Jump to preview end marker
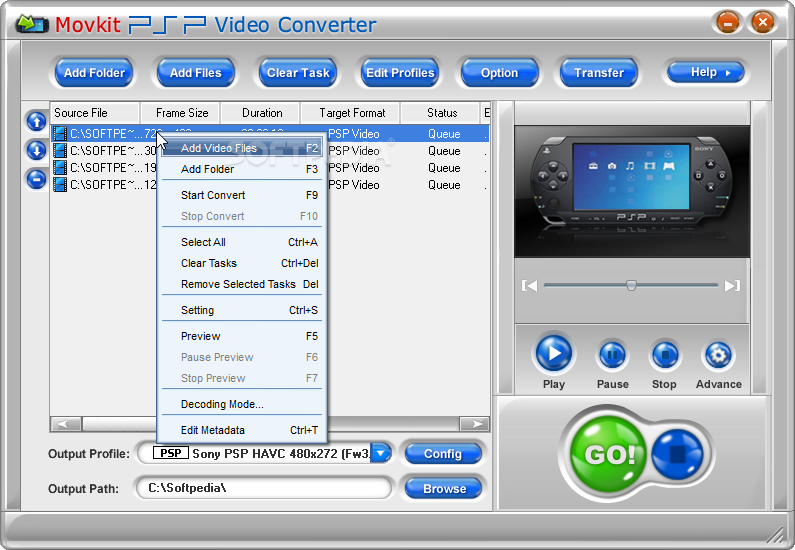 733,286
